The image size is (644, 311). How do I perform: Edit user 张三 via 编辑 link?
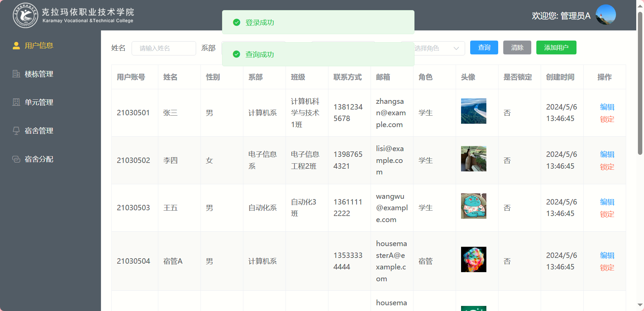point(607,107)
